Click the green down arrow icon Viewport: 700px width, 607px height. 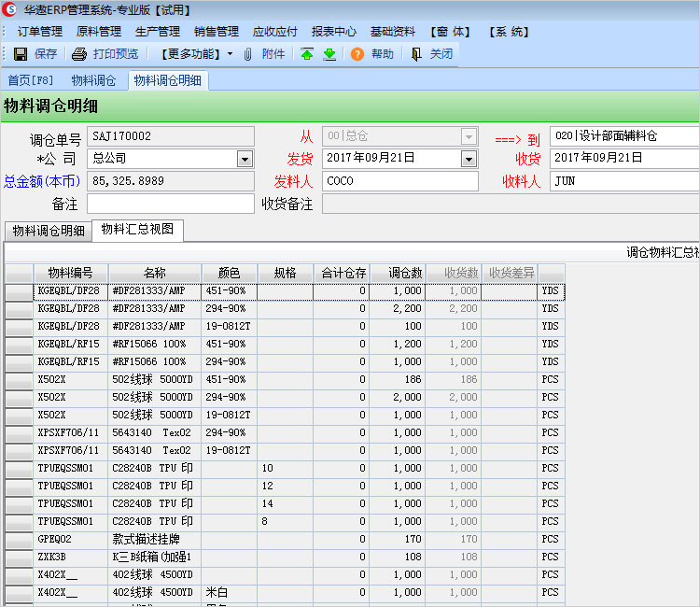tap(329, 54)
